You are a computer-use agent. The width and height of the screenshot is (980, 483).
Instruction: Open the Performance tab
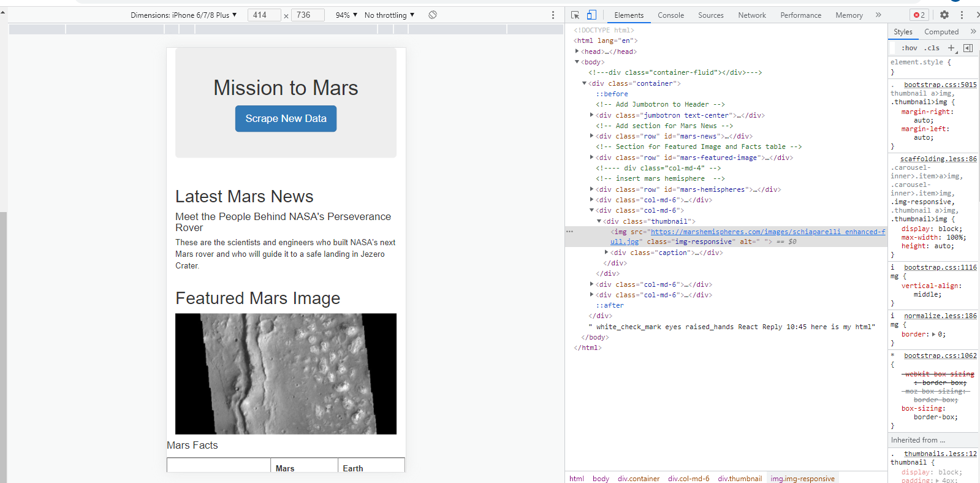(800, 15)
